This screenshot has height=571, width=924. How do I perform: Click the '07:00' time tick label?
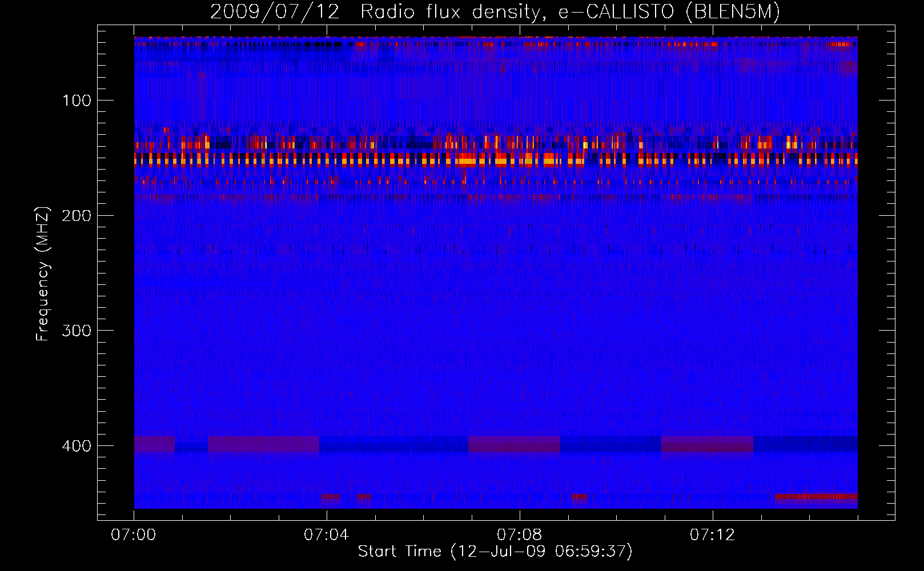tap(134, 535)
